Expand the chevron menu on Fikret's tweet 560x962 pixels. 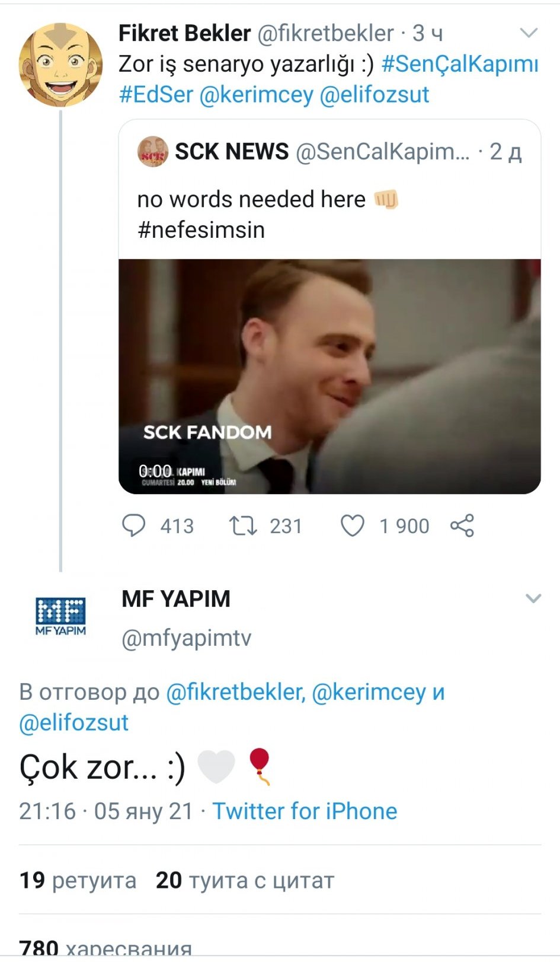click(x=529, y=33)
